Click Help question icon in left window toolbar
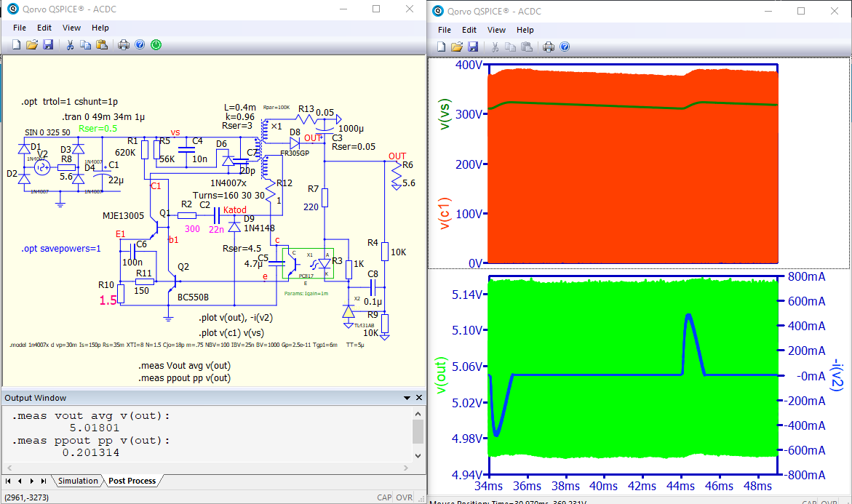 (x=140, y=44)
